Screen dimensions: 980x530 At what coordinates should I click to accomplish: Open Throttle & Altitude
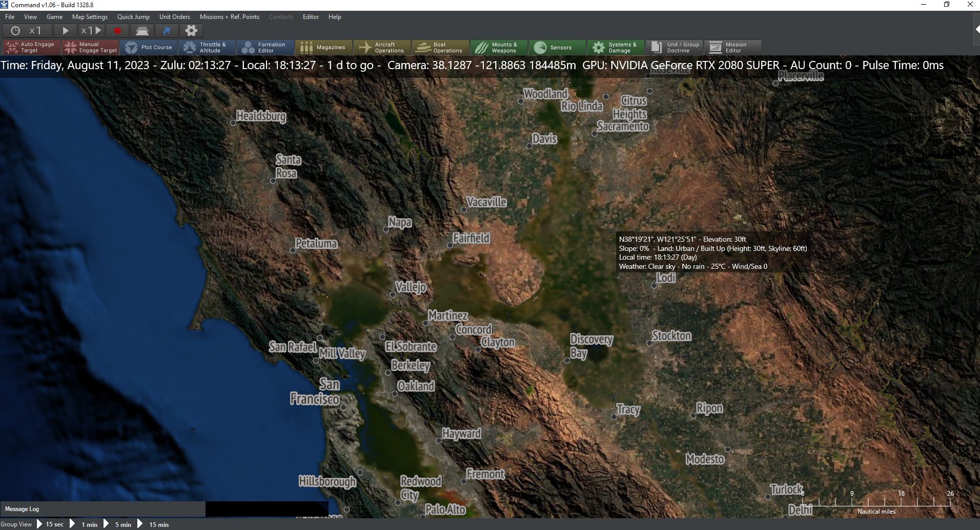click(207, 48)
